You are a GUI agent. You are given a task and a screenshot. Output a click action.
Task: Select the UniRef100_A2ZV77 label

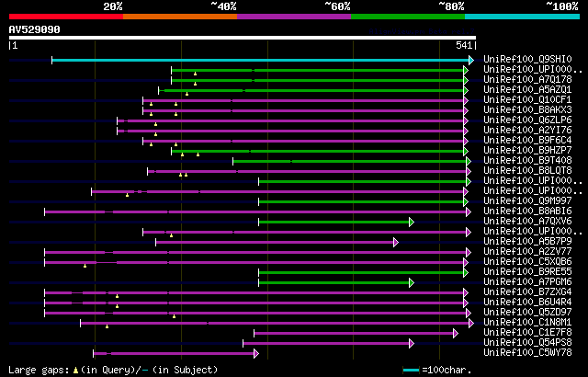point(527,252)
